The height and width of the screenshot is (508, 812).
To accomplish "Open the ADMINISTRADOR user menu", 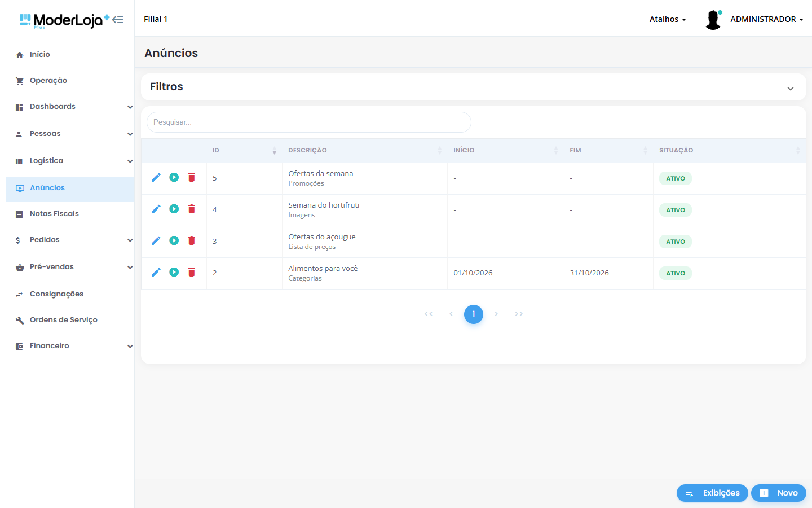I will coord(767,19).
